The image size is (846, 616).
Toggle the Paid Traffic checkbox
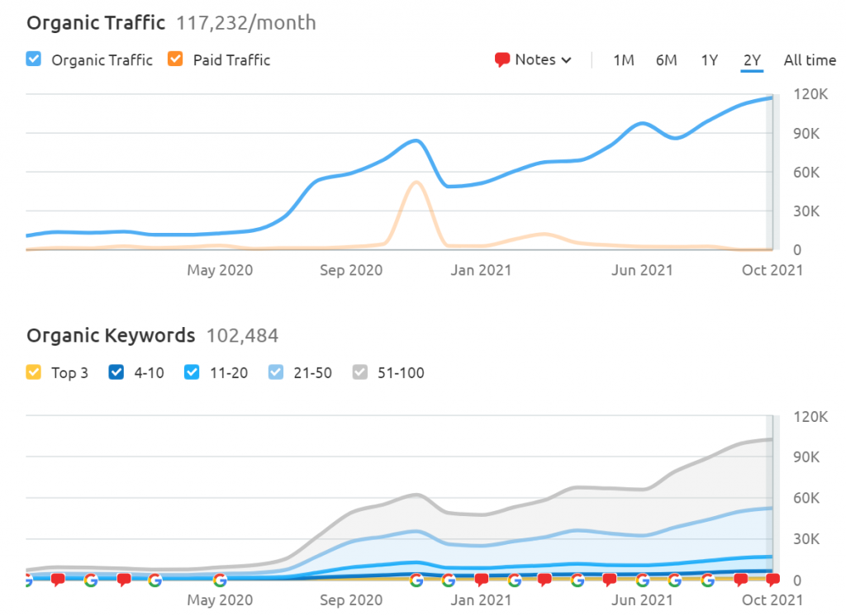(174, 59)
